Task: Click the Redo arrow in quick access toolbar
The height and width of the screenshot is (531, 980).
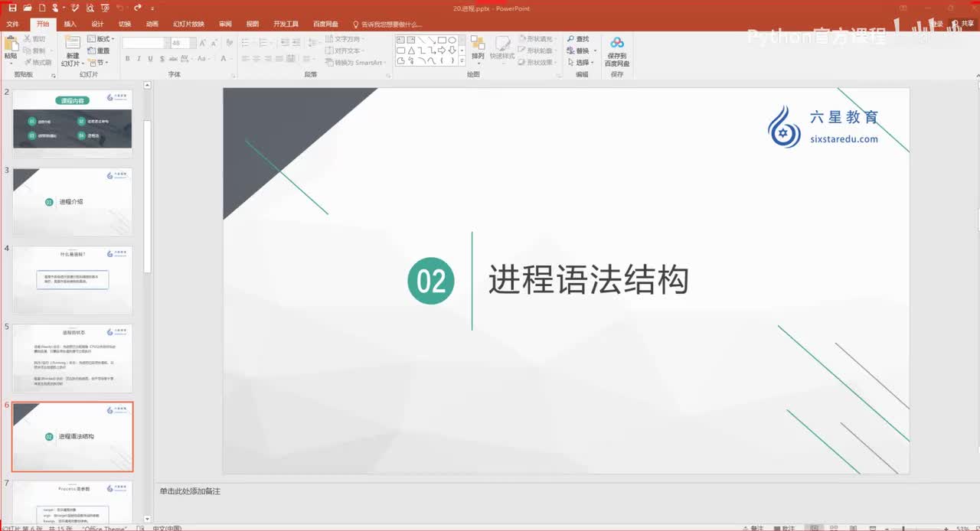Action: tap(138, 8)
